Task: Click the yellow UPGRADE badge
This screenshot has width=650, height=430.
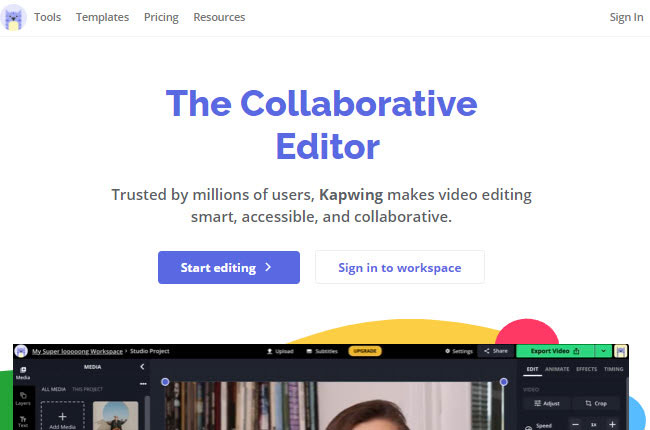Action: coord(365,351)
